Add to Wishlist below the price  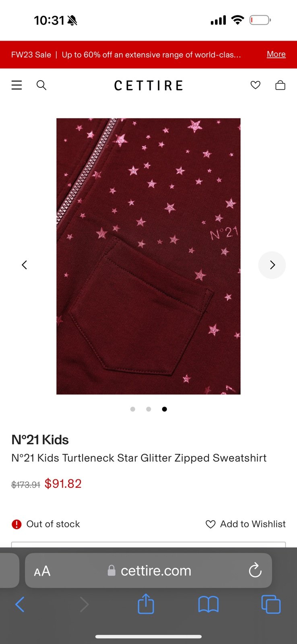(x=245, y=524)
